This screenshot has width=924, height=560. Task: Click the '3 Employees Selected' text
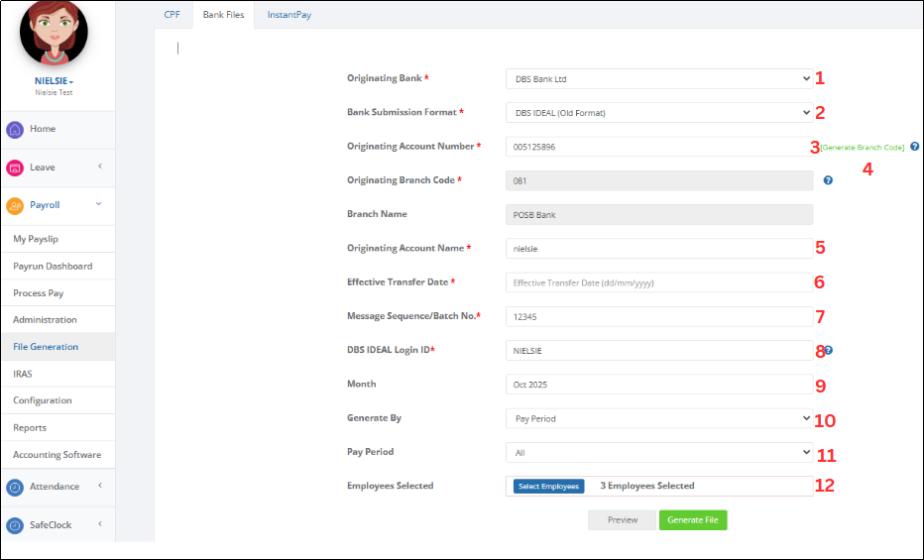click(x=647, y=486)
